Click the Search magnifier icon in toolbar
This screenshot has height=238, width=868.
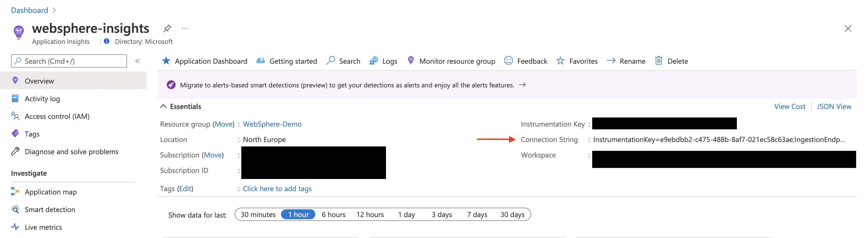pos(330,61)
